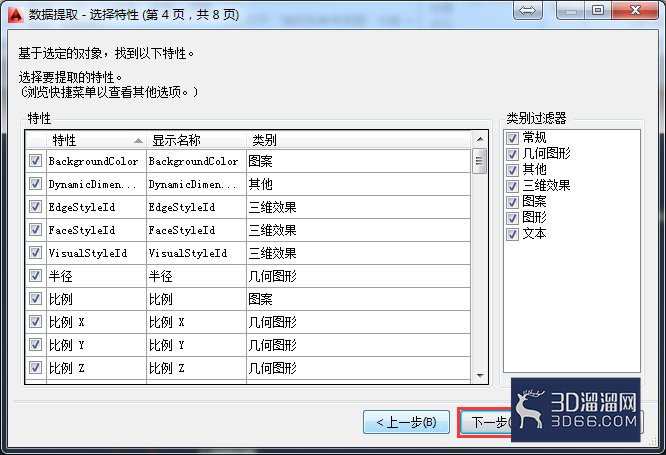Uncheck the 图案 category filter
Image resolution: width=666 pixels, height=455 pixels.
512,202
